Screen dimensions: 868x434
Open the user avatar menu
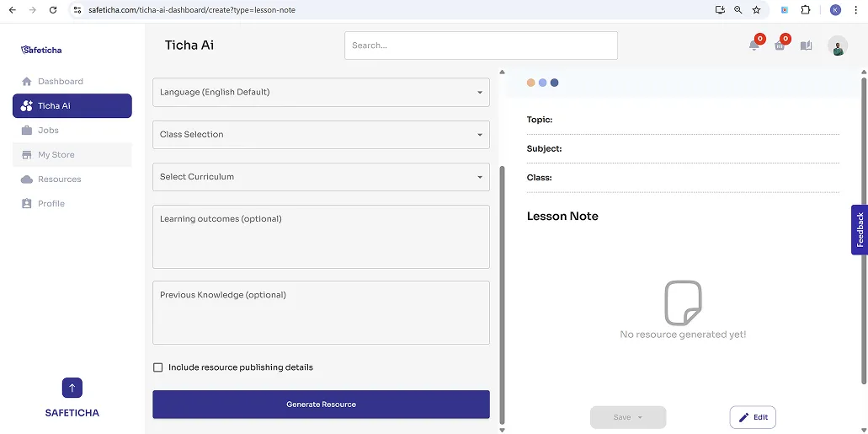[838, 46]
